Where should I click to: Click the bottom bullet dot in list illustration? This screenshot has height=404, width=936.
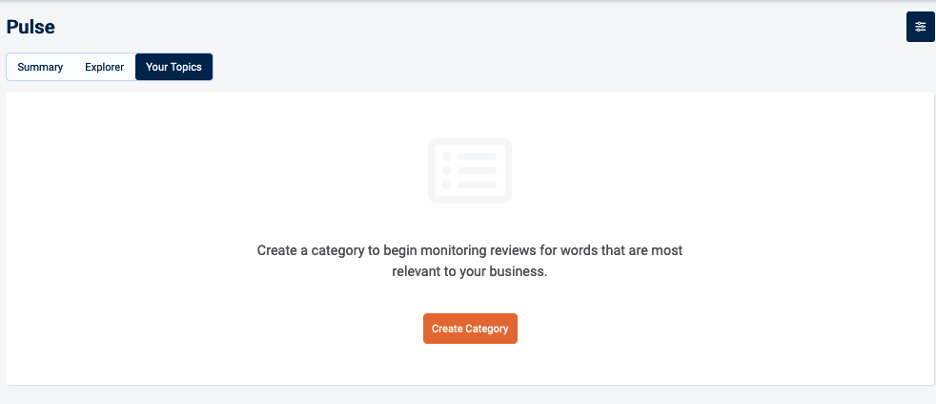click(x=446, y=184)
